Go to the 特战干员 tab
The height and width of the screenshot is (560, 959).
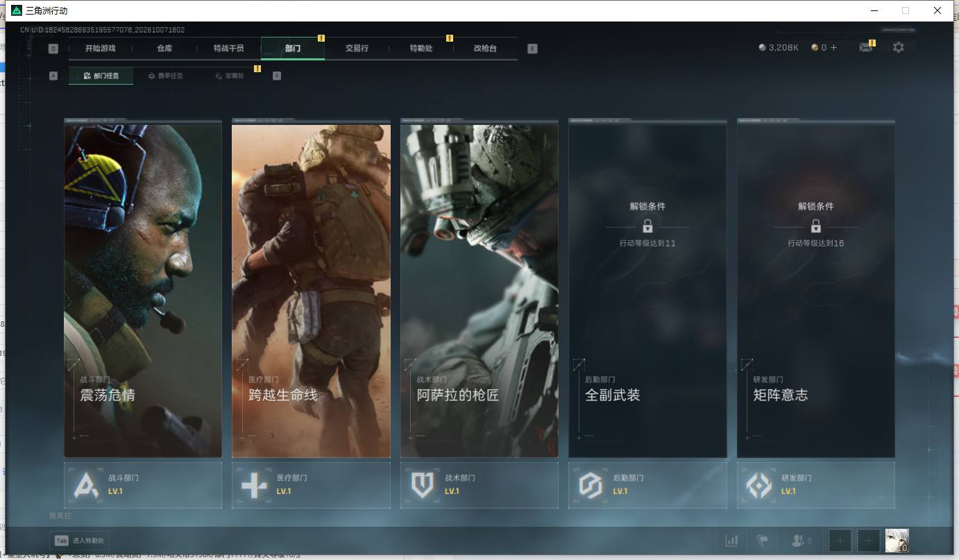pos(228,49)
